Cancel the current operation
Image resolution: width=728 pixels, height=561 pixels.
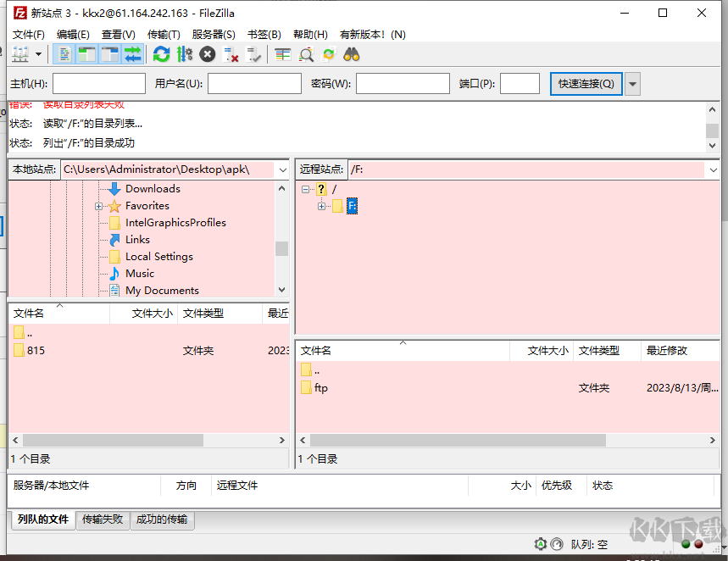pyautogui.click(x=206, y=53)
